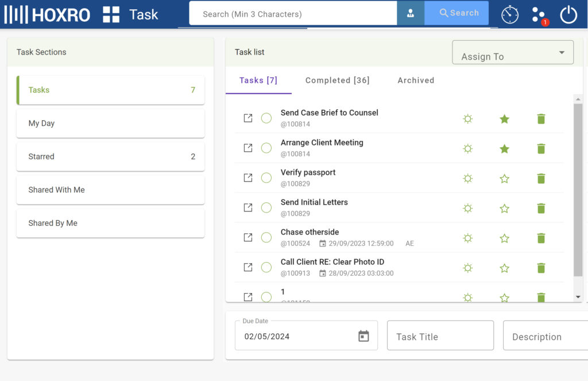Switch to the Archived tab
The height and width of the screenshot is (381, 588).
point(416,80)
